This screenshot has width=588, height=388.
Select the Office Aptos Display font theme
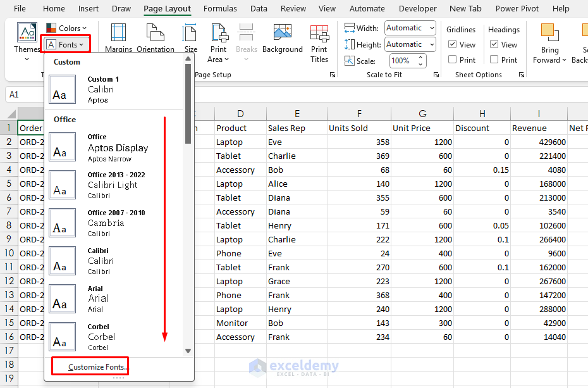(115, 147)
